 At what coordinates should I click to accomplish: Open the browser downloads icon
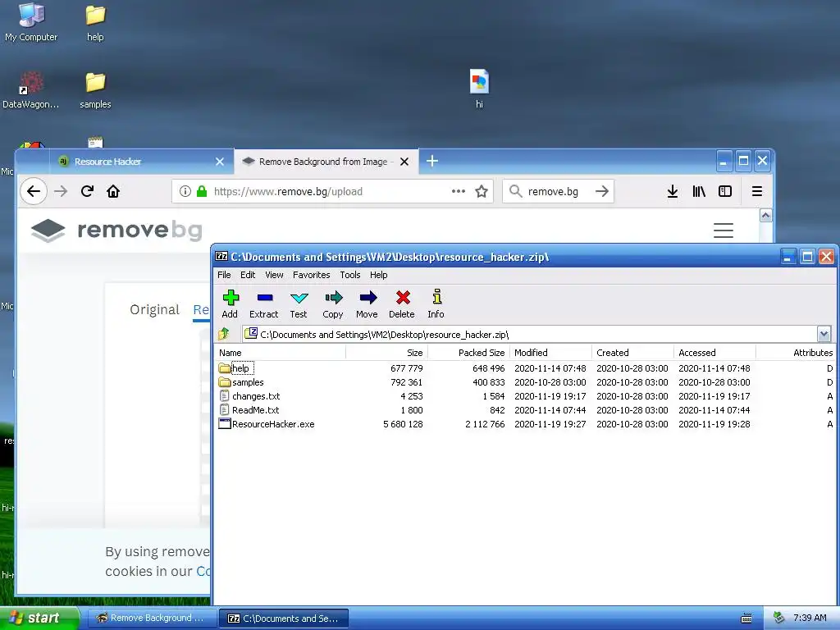(x=673, y=191)
